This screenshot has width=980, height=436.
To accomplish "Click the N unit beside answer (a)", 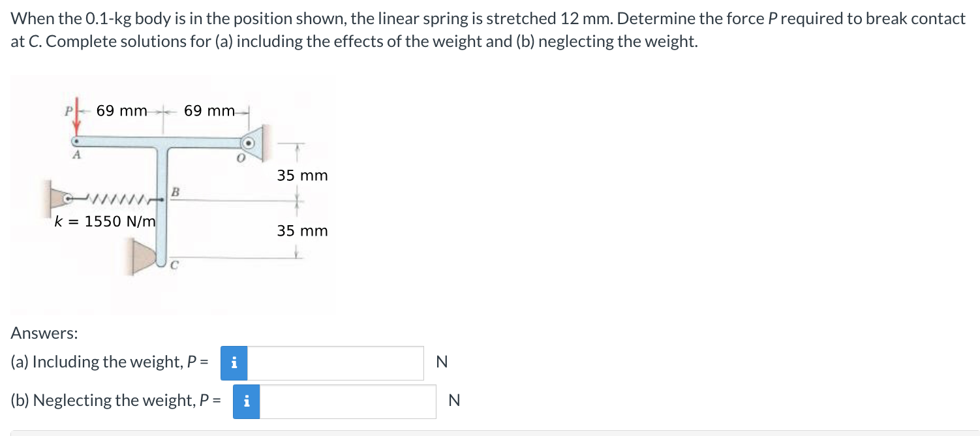I will (x=442, y=363).
